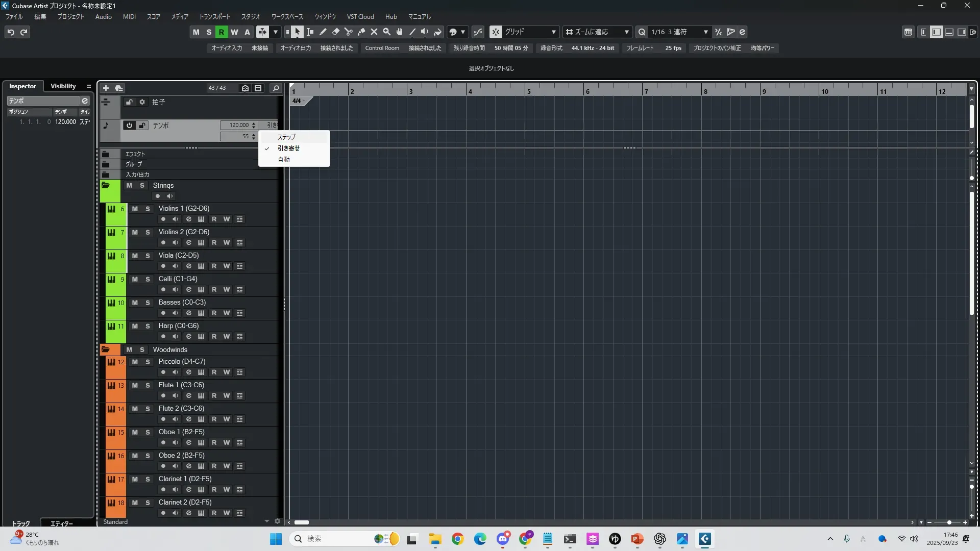This screenshot has width=980, height=551.
Task: Open the track search magnifier
Action: coord(276,88)
